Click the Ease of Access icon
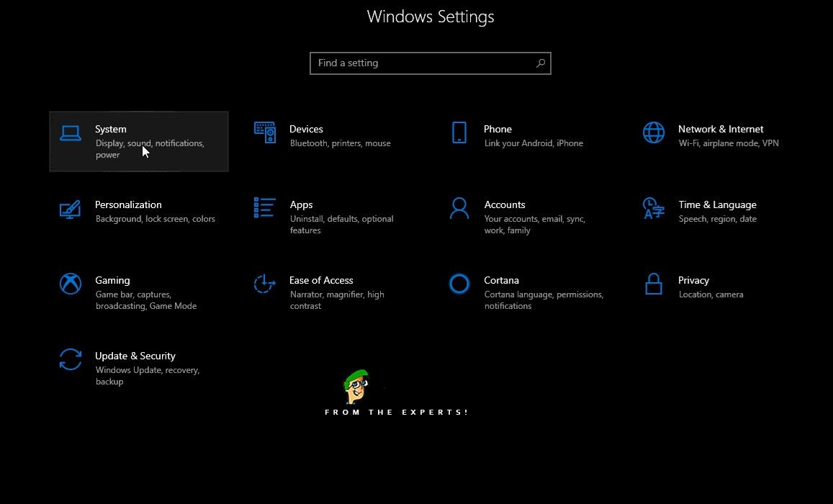Viewport: 833px width, 504px height. (264, 284)
